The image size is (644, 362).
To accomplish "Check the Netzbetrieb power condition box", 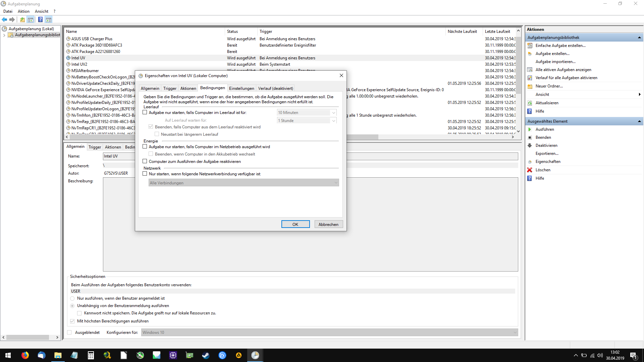I will tap(145, 147).
